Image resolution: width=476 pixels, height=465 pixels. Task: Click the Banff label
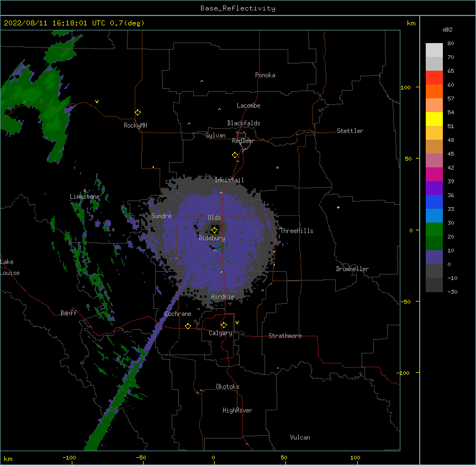pyautogui.click(x=68, y=313)
